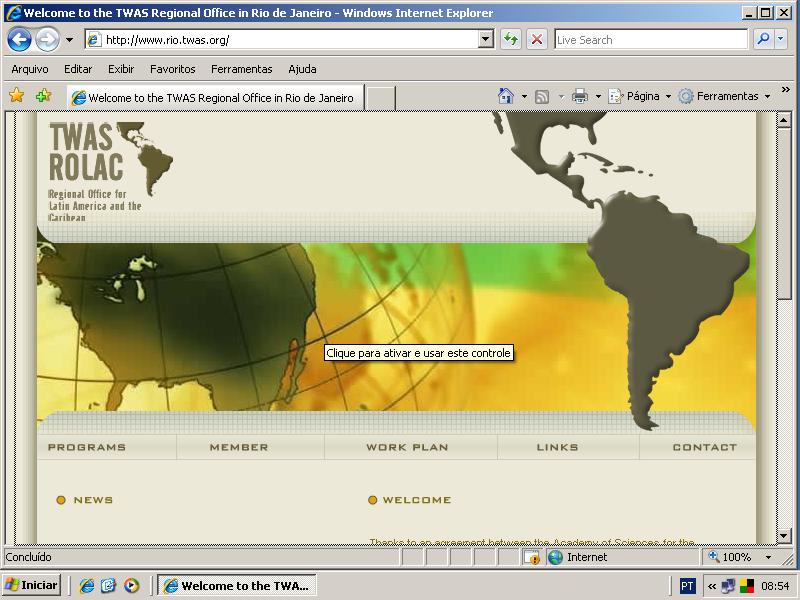The height and width of the screenshot is (600, 800).
Task: Open a new blank tab
Action: [x=380, y=98]
